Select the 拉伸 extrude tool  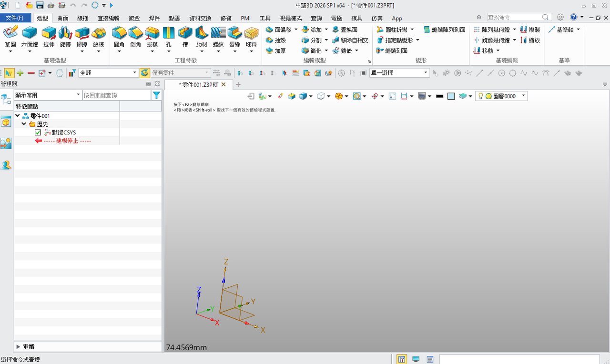tap(49, 37)
